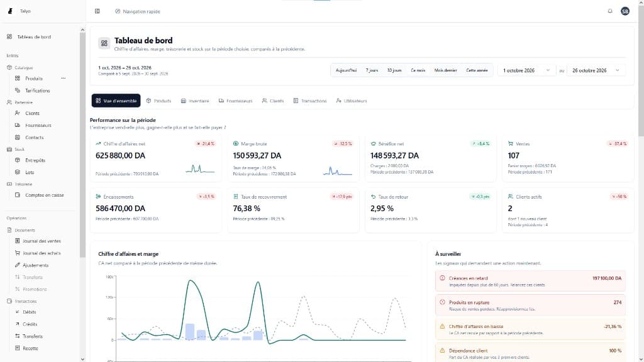The image size is (644, 362).
Task: Click the Tableau de bord header icon
Action: pyautogui.click(x=104, y=43)
